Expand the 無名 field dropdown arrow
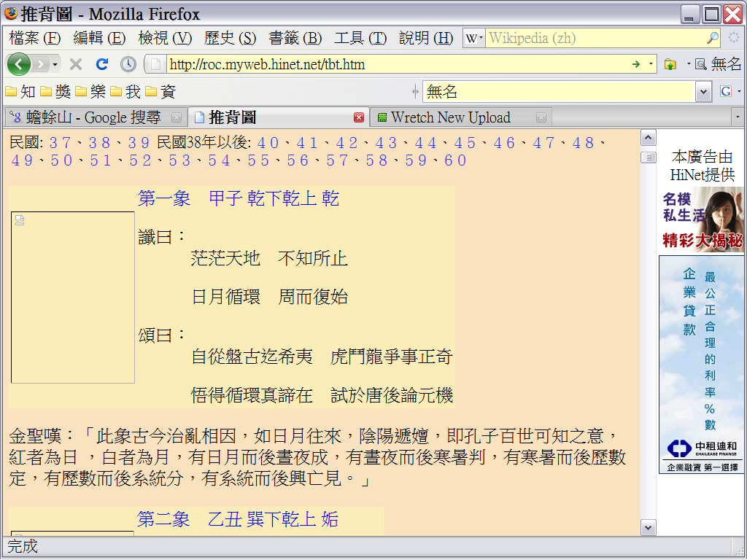747x560 pixels. (x=703, y=92)
